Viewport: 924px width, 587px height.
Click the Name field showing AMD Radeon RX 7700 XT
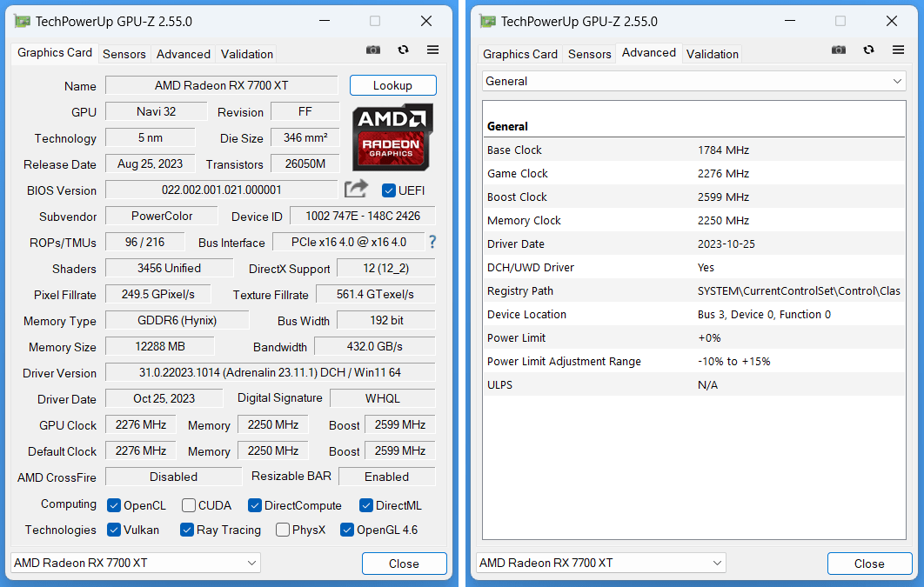(x=222, y=85)
